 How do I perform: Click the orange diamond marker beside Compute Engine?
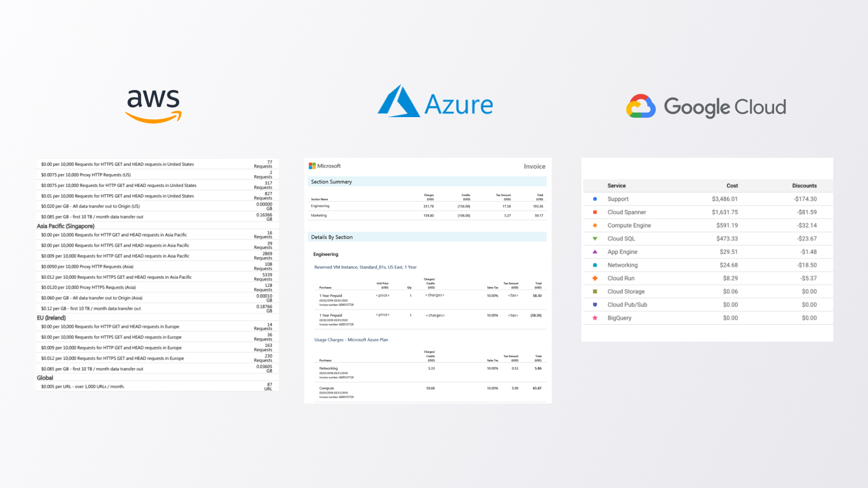point(595,226)
